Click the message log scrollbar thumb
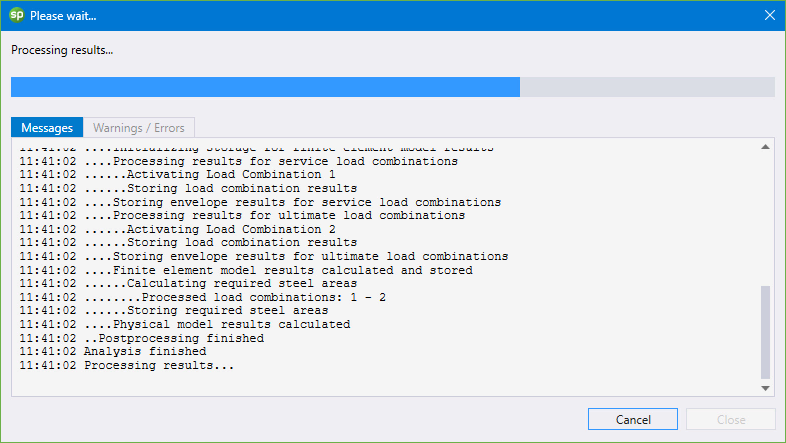 pos(765,332)
